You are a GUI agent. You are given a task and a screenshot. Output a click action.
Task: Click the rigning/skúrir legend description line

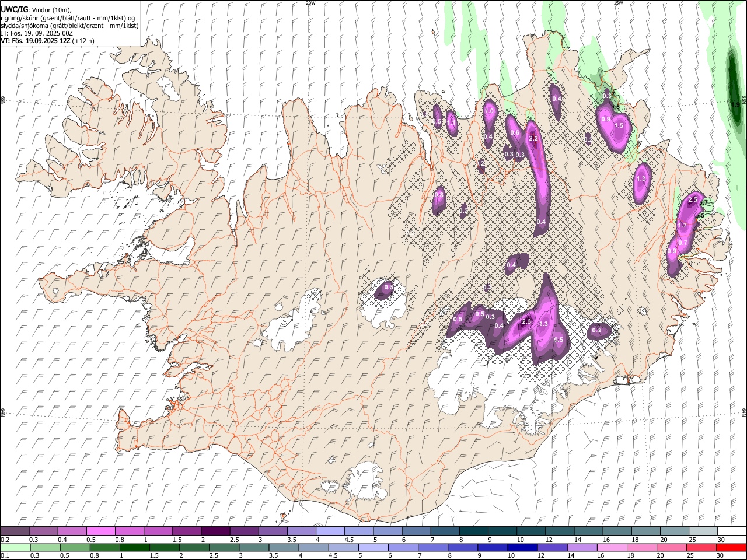pyautogui.click(x=68, y=17)
